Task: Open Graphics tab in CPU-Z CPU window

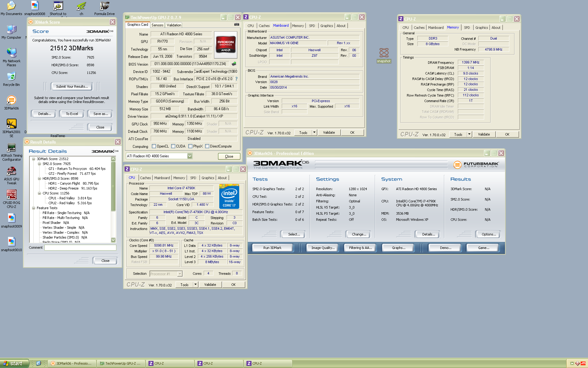Action: point(208,178)
